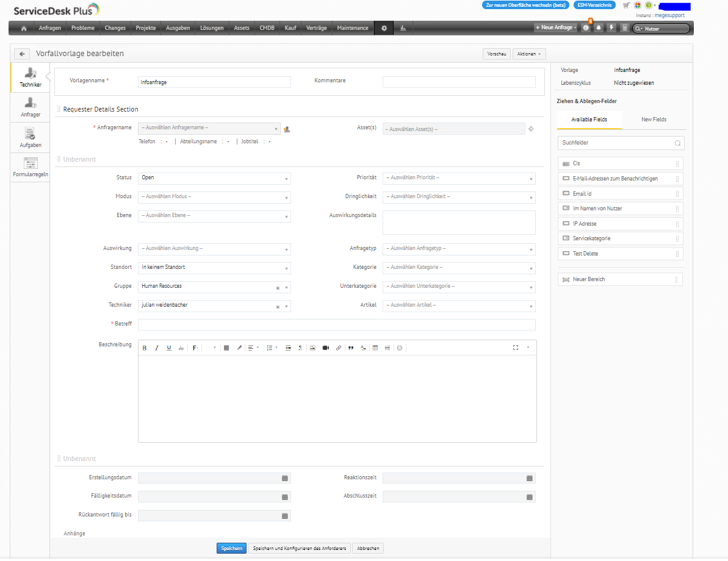Click the Suchfelder search field
The image size is (728, 561).
coord(621,143)
